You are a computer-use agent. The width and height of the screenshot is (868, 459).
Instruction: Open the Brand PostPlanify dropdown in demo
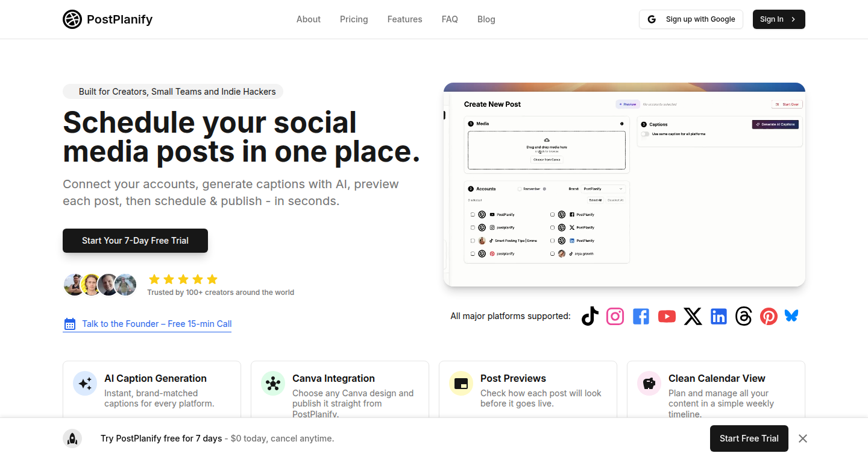[x=603, y=189]
